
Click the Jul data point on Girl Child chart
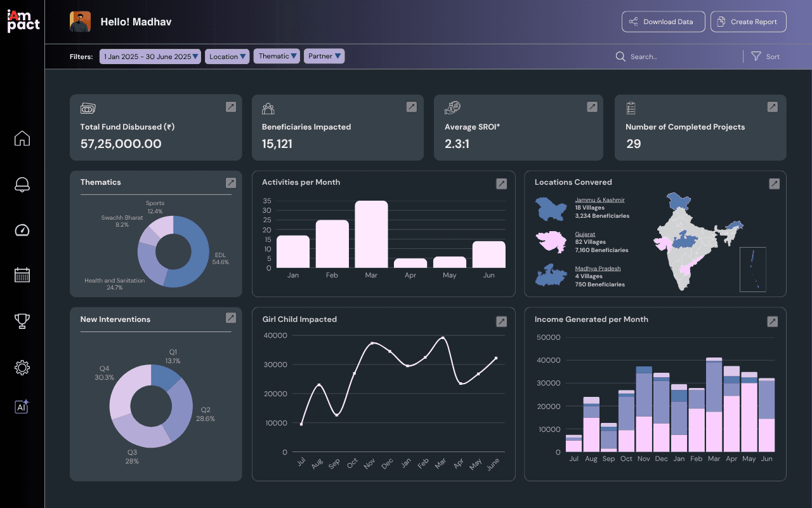pos(301,424)
